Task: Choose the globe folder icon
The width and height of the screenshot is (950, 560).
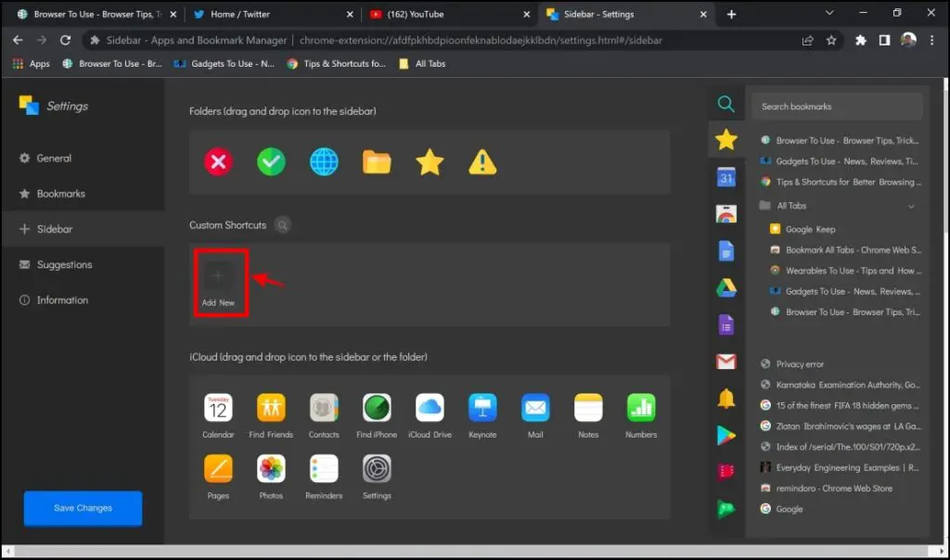Action: (x=324, y=160)
